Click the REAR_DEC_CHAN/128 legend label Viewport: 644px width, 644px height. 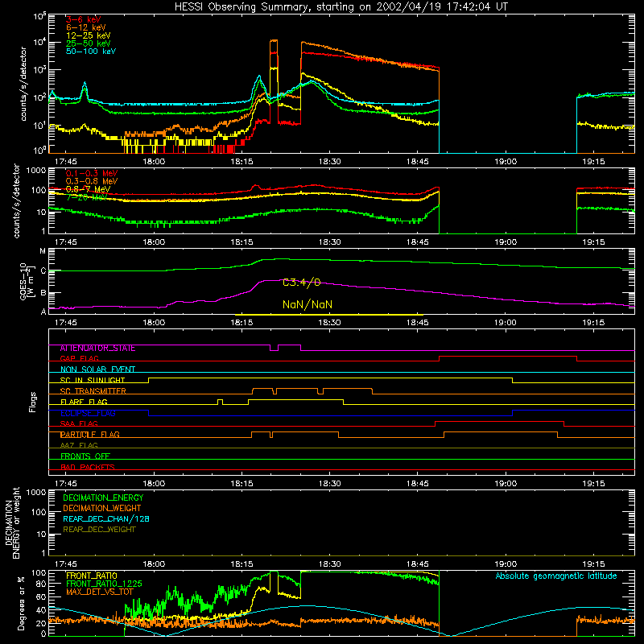(x=106, y=518)
